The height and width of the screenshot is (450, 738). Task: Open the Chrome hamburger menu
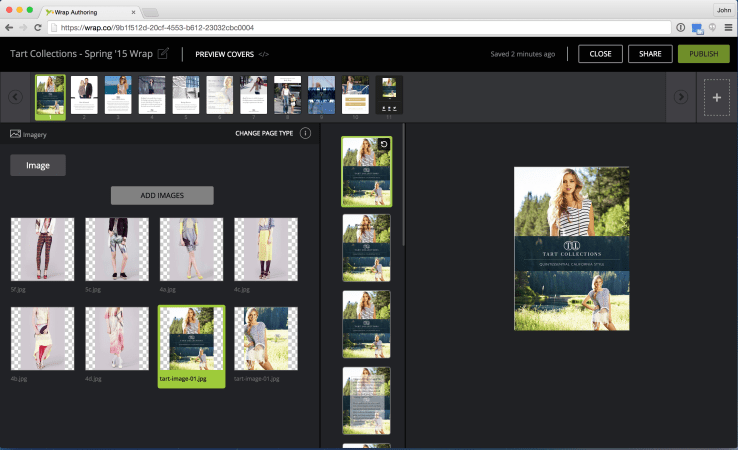[x=727, y=27]
